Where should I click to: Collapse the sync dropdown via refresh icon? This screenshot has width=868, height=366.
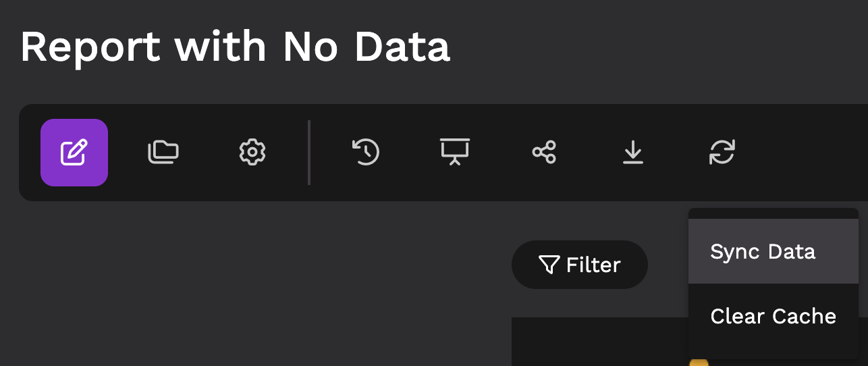(x=722, y=153)
